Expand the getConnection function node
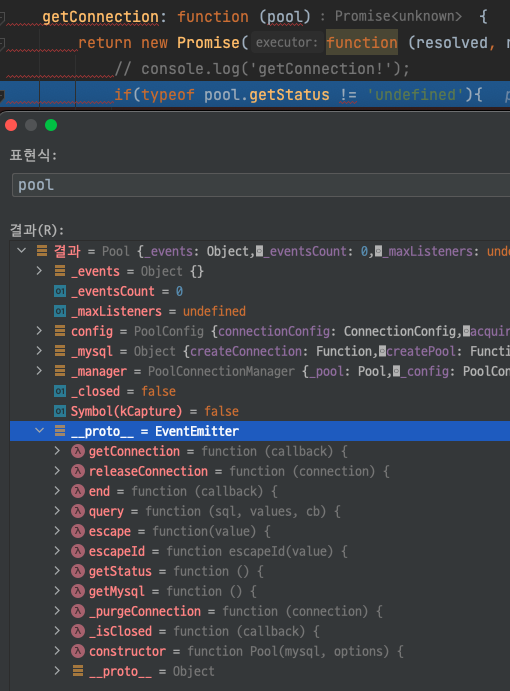The height and width of the screenshot is (691, 510). (57, 450)
